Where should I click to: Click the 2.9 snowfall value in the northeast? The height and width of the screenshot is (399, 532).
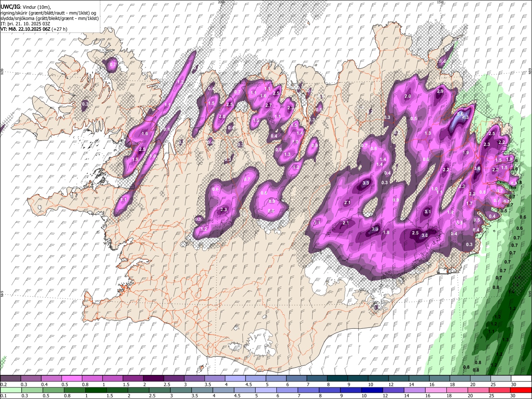click(440, 91)
